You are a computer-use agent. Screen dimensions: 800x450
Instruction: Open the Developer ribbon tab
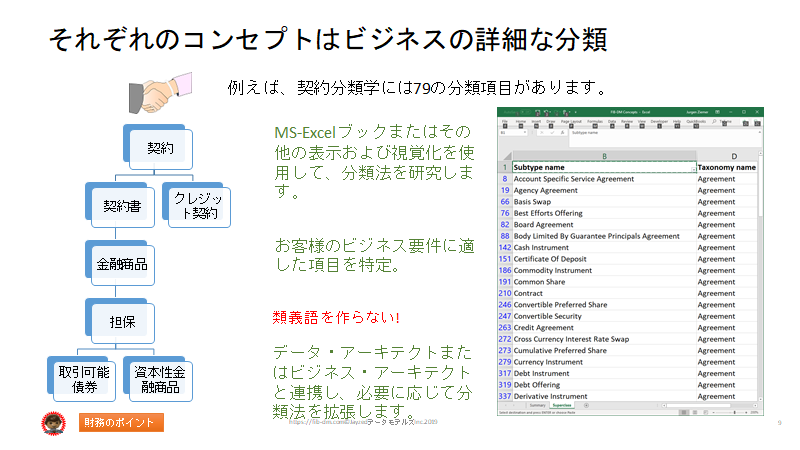(659, 121)
